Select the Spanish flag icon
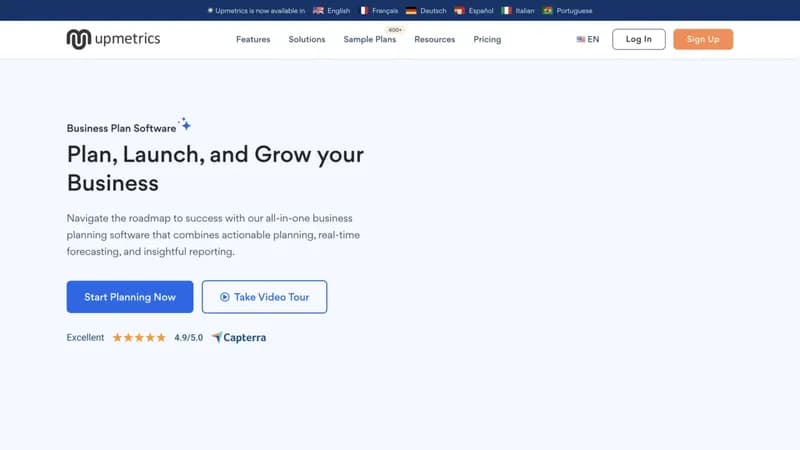 coord(459,11)
